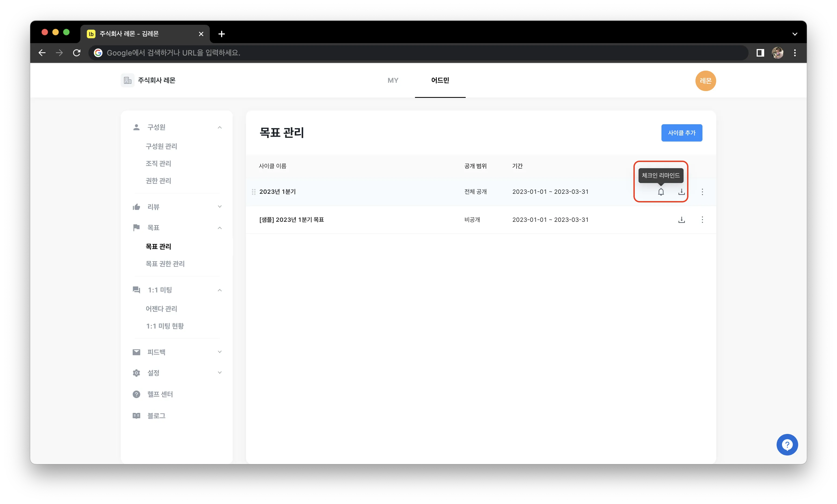Viewport: 837px width, 504px height.
Task: Open the 헬프 센터 link
Action: click(160, 394)
